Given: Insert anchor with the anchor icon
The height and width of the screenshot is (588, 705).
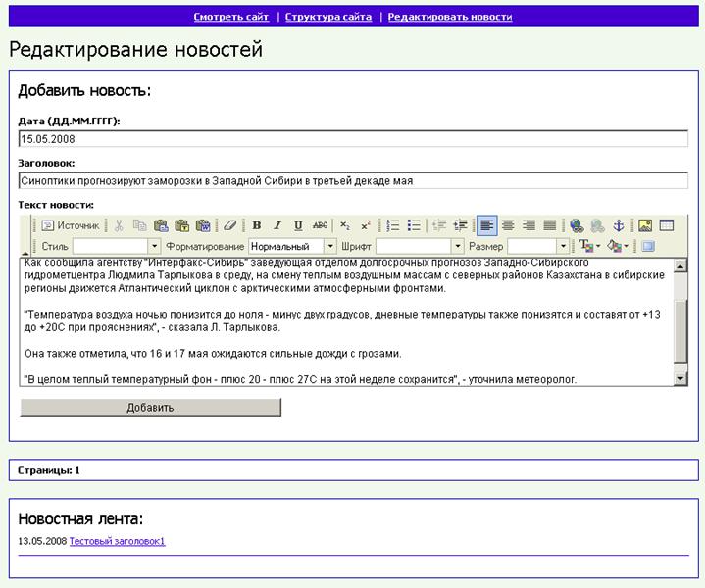Looking at the screenshot, I should [619, 225].
